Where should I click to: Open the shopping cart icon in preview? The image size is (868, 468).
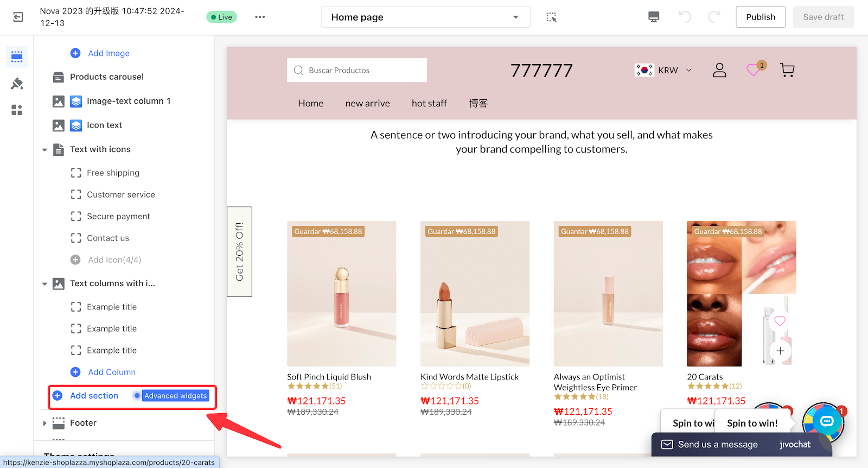pyautogui.click(x=787, y=70)
